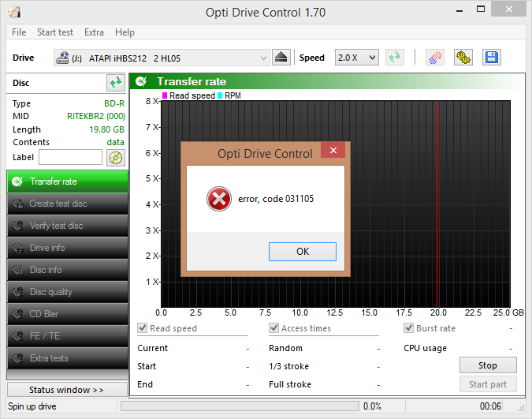Select Create test disc
The height and width of the screenshot is (419, 532).
[x=68, y=204]
